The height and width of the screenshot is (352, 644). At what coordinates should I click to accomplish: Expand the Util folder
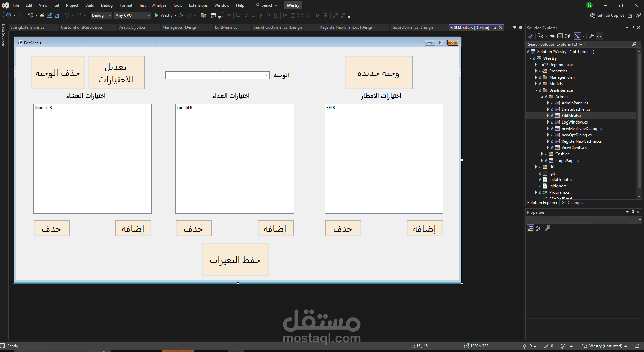pyautogui.click(x=536, y=167)
